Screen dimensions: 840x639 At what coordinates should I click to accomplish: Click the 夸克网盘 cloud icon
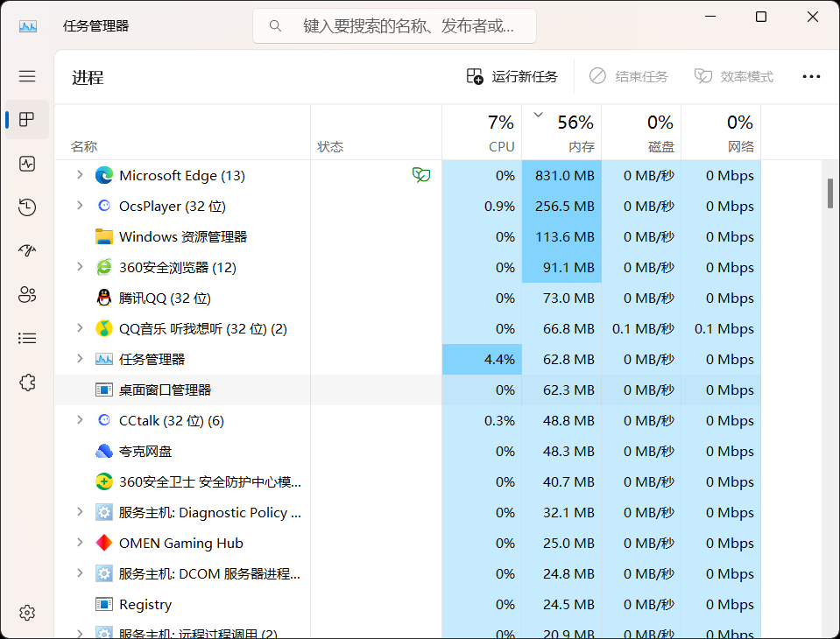[x=104, y=451]
